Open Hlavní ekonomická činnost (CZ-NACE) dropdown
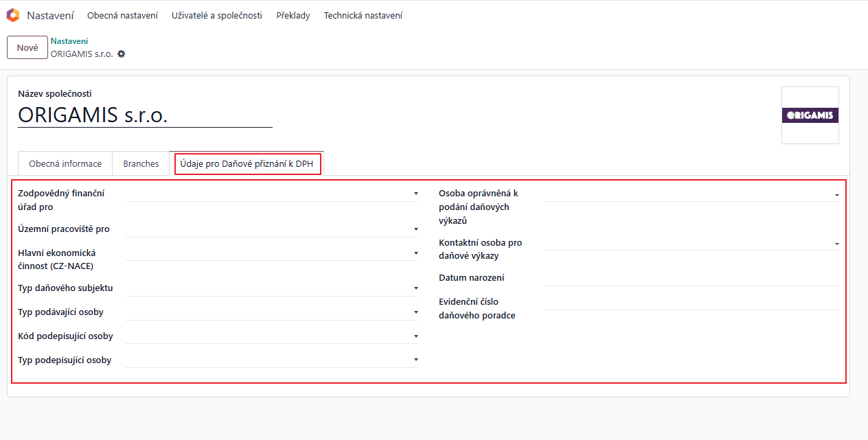The image size is (868, 440). click(x=271, y=253)
